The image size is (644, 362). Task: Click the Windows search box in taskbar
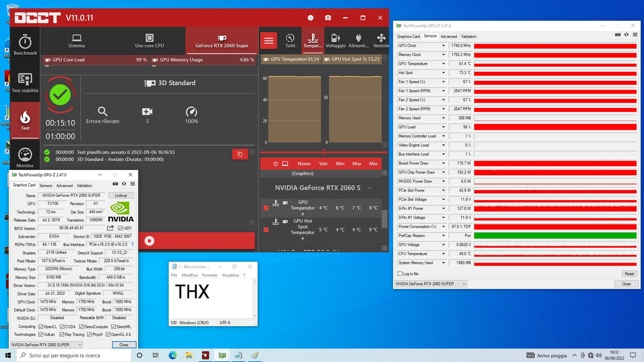coord(73,355)
